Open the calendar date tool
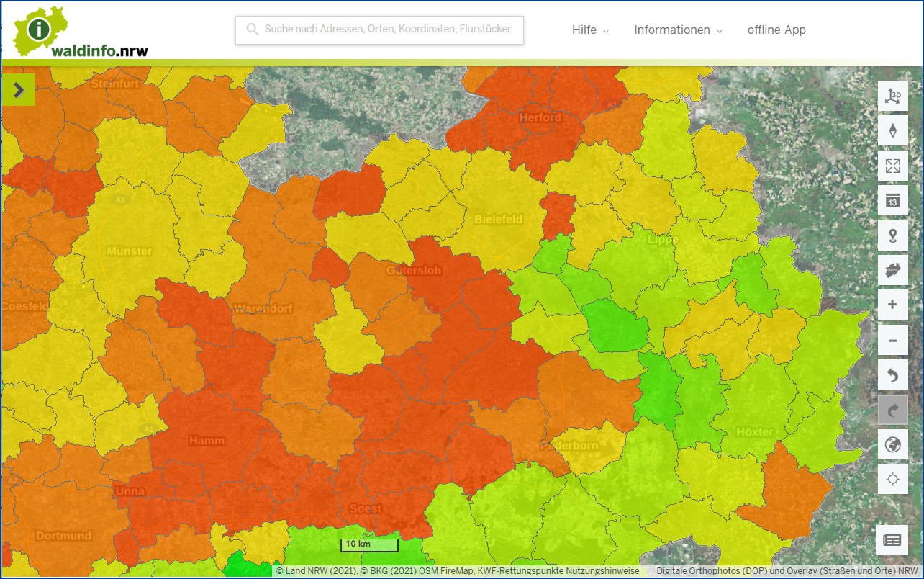Screen dimensions: 924x579 coord(893,200)
